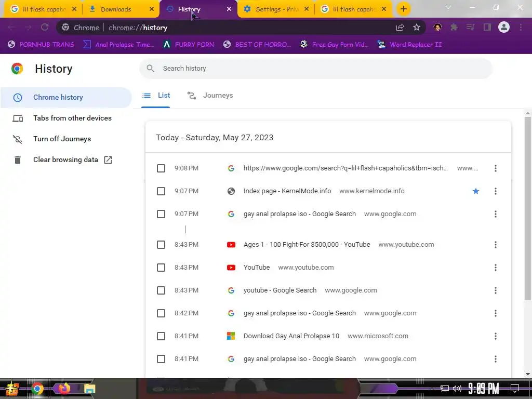
Task: Check the youtube - Google Search entry box
Action: click(x=161, y=290)
